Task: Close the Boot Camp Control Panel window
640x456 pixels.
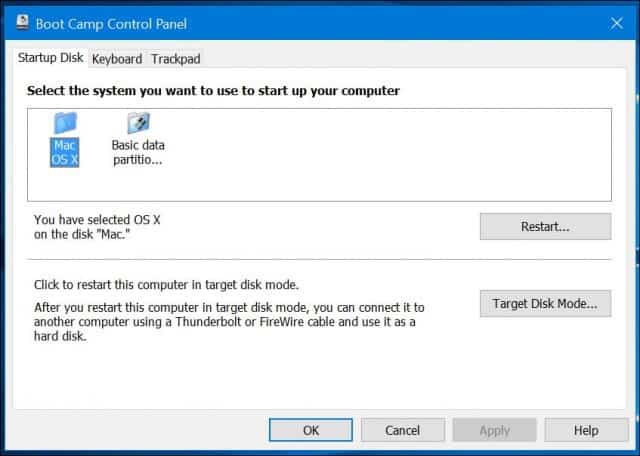Action: (x=616, y=23)
